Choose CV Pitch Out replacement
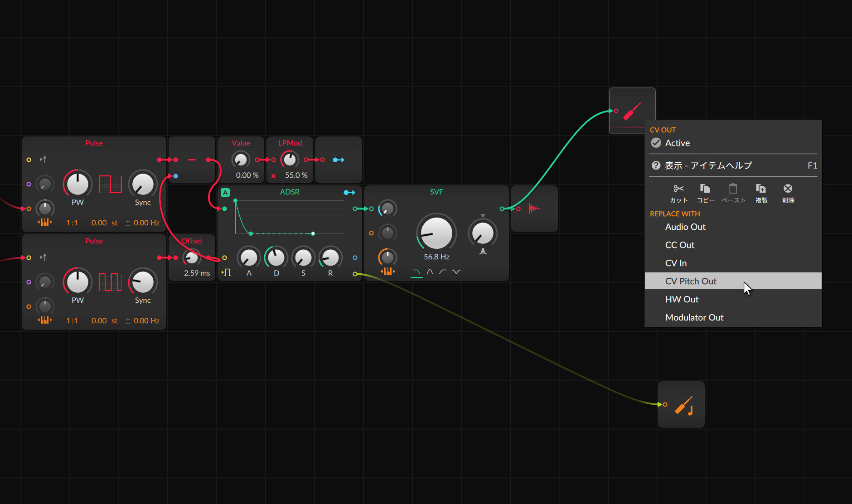The image size is (852, 504). click(733, 281)
